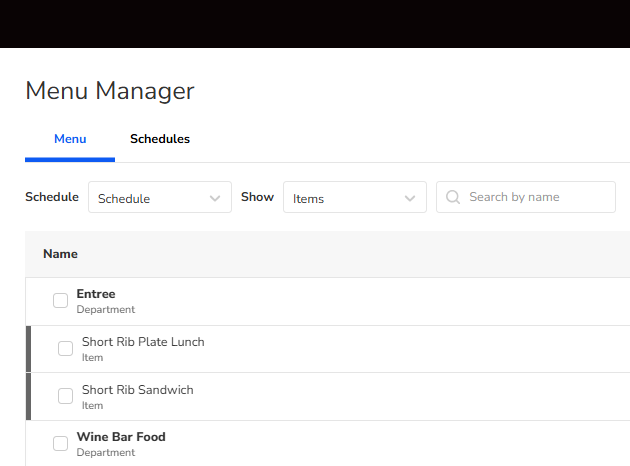630x466 pixels.
Task: Focus the Search by name field
Action: pyautogui.click(x=535, y=197)
